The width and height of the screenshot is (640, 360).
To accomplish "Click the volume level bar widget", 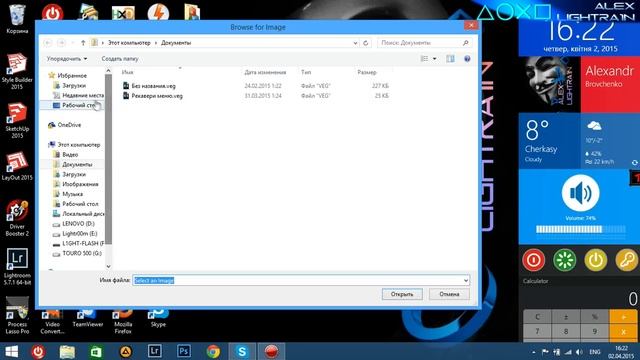I will point(580,229).
